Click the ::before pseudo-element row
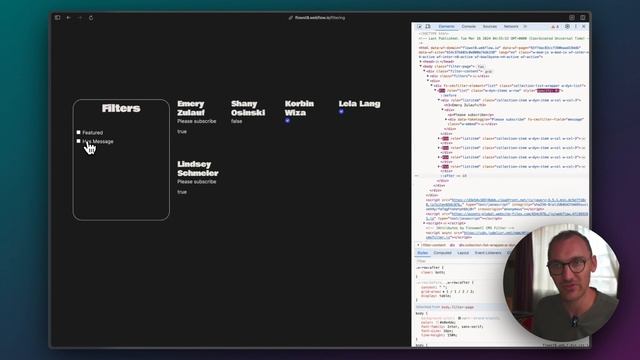Image resolution: width=640 pixels, height=360 pixels. [448, 95]
